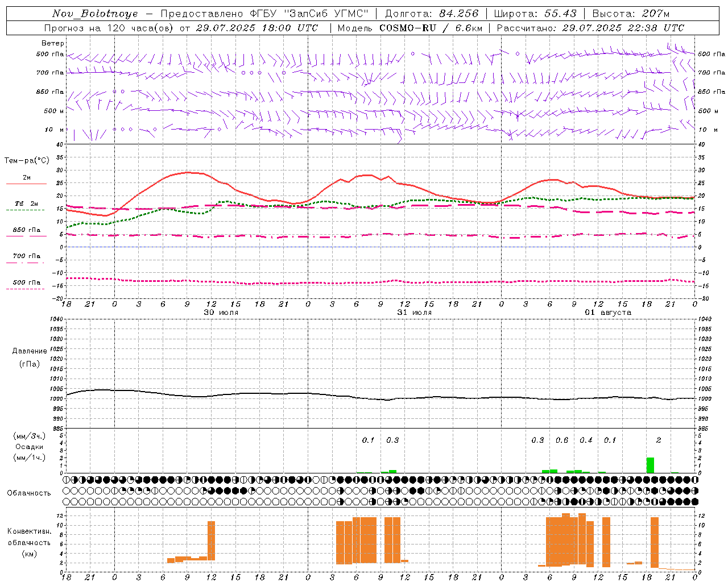Viewport: 728px width, 582px height.
Task: Select the Широта: 55.43 header field
Action: pos(535,14)
